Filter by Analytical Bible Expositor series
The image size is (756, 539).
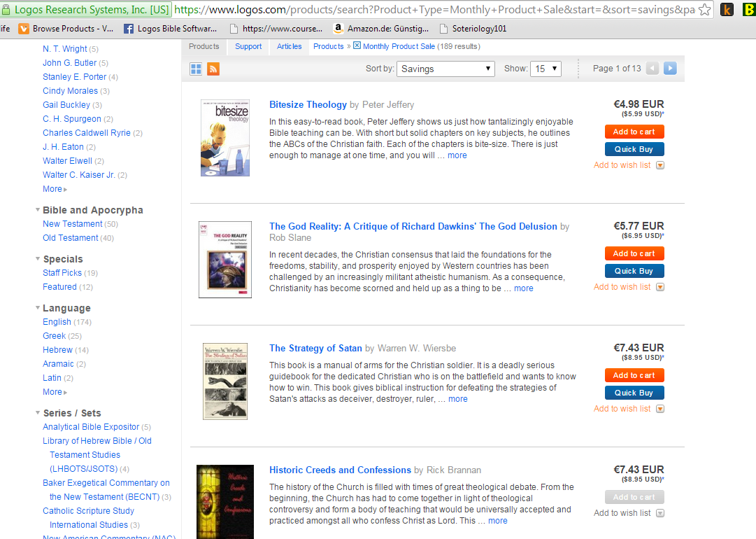pyautogui.click(x=91, y=427)
